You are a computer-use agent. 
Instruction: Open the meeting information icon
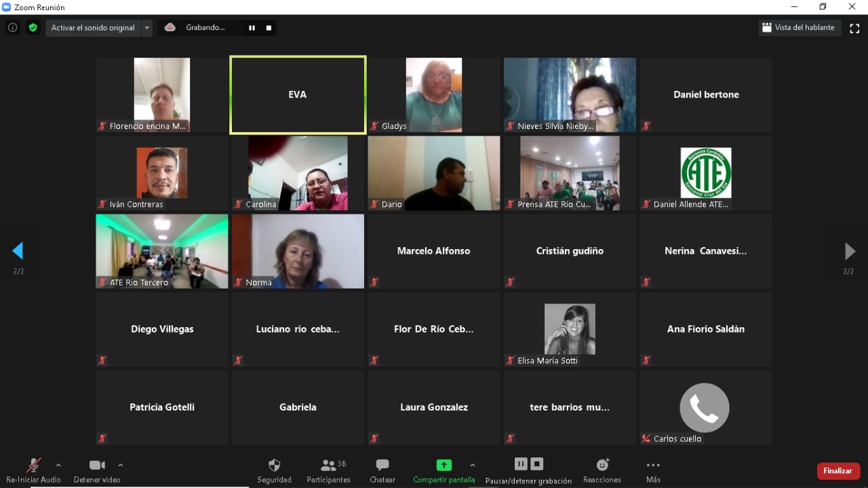tap(12, 28)
